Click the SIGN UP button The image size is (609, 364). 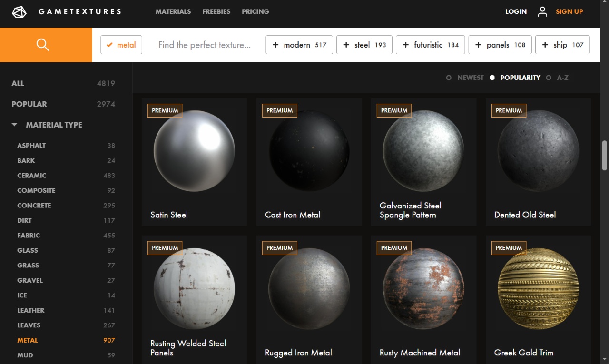point(569,11)
